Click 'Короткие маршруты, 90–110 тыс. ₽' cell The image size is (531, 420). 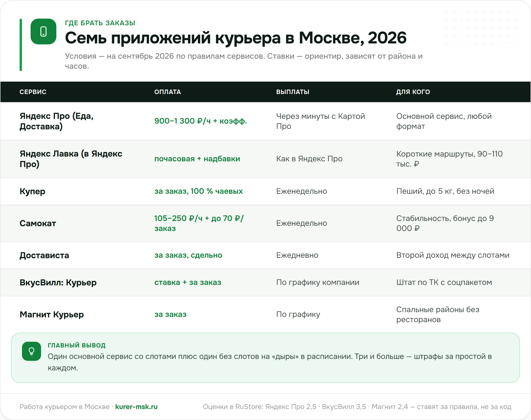coord(449,159)
